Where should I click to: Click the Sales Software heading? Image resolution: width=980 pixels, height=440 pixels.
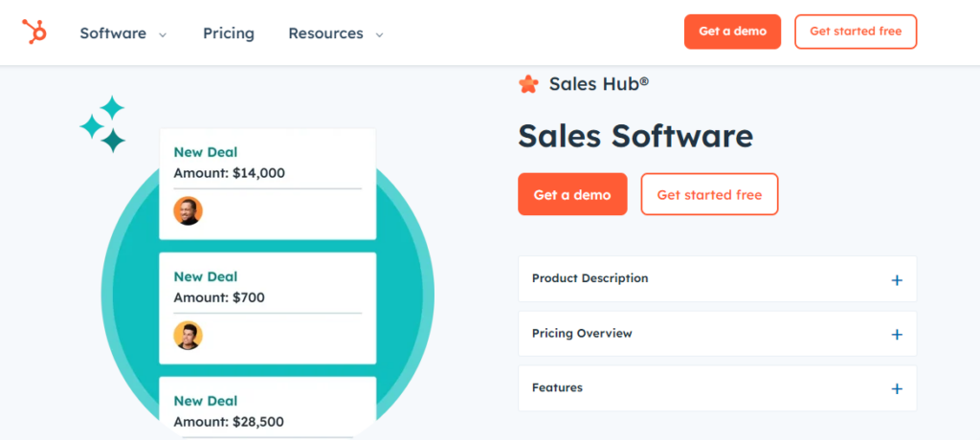click(635, 136)
